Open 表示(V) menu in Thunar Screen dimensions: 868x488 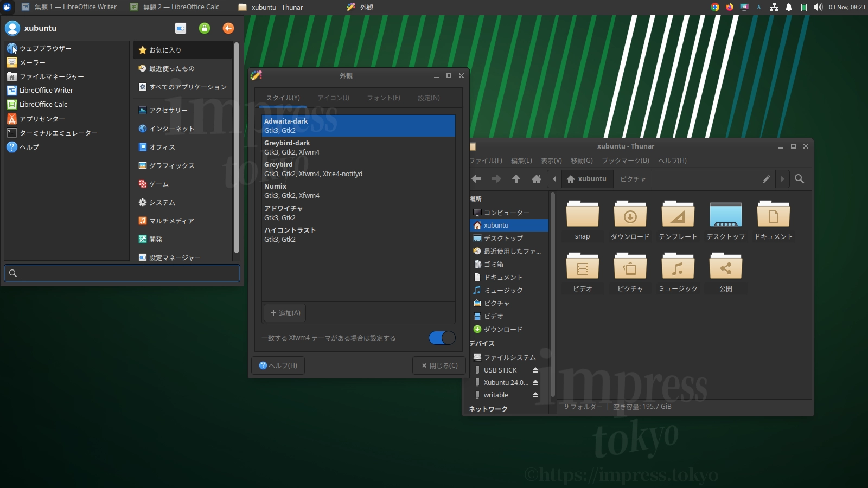pyautogui.click(x=551, y=160)
